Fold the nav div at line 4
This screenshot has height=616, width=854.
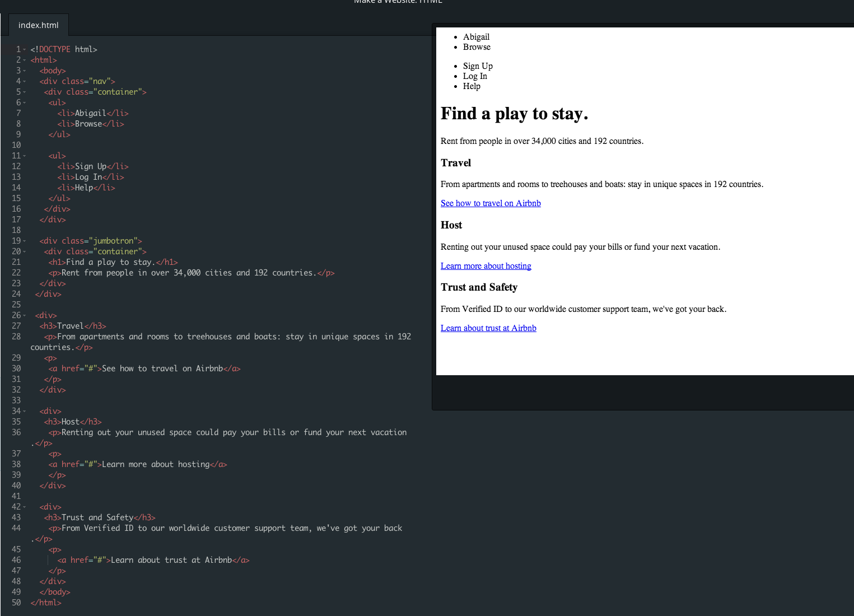tap(25, 81)
